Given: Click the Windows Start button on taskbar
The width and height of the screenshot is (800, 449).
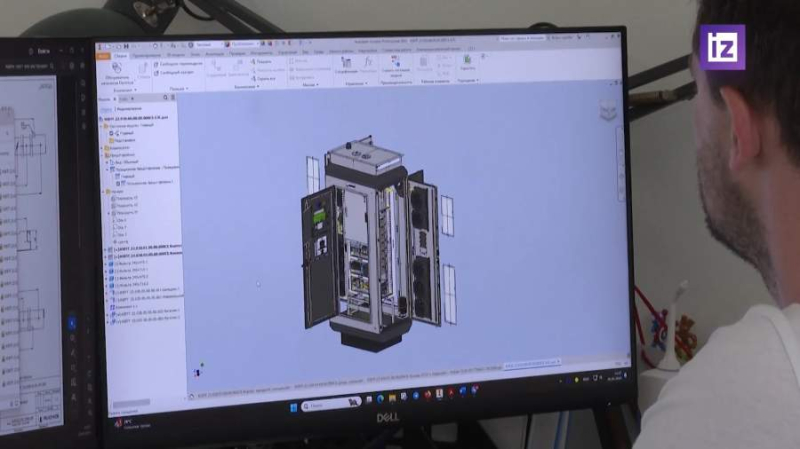Looking at the screenshot, I should pyautogui.click(x=294, y=406).
